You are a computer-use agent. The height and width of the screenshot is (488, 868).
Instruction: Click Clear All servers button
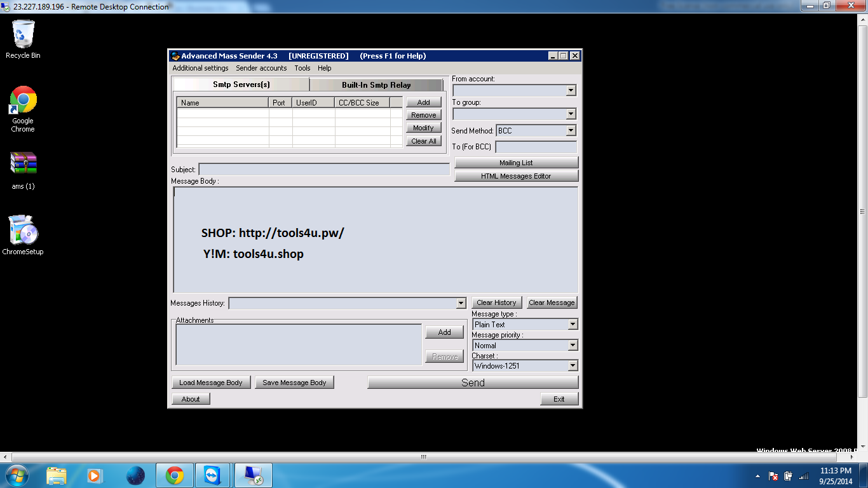424,141
